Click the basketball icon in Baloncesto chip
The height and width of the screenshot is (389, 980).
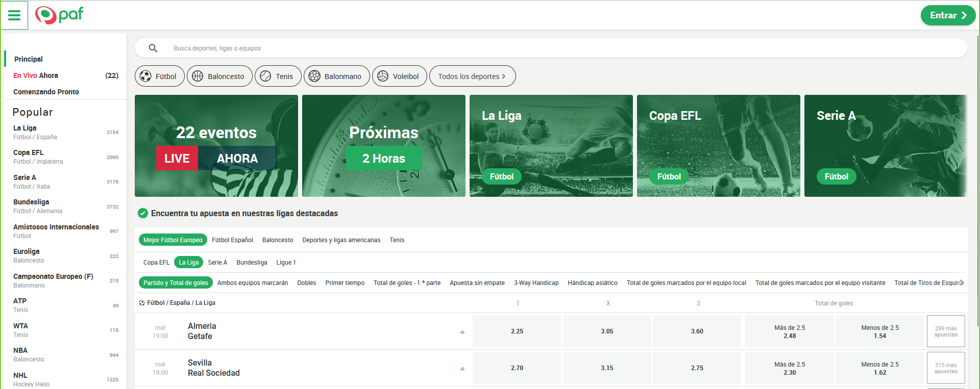pyautogui.click(x=198, y=76)
